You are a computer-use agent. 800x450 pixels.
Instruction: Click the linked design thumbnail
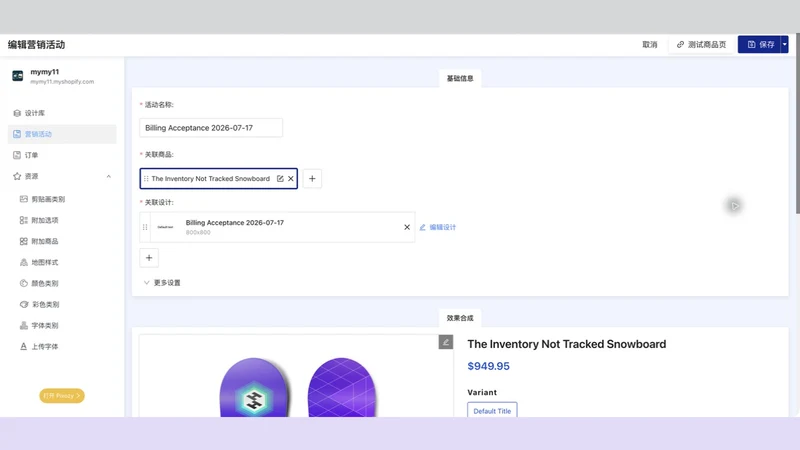(x=165, y=227)
